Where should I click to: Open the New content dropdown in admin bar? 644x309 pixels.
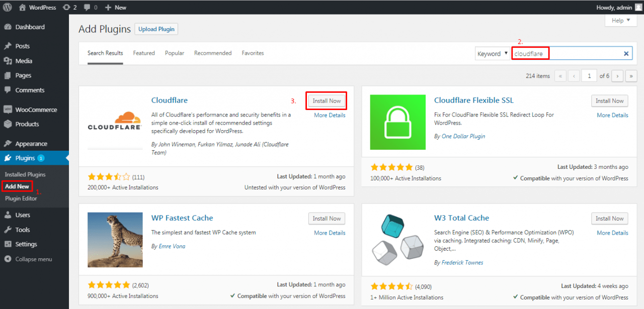coord(115,7)
